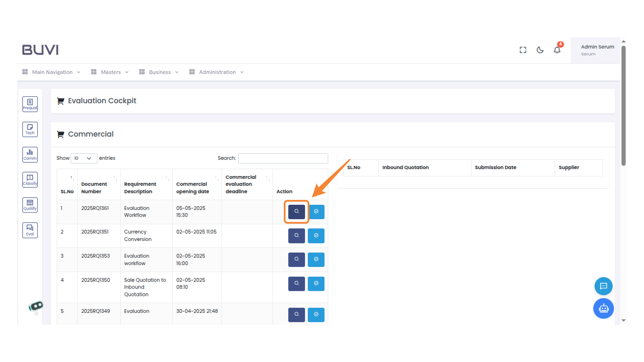Click the blue check button for 2025RQ1351
The height and width of the screenshot is (362, 644).
pyautogui.click(x=316, y=236)
